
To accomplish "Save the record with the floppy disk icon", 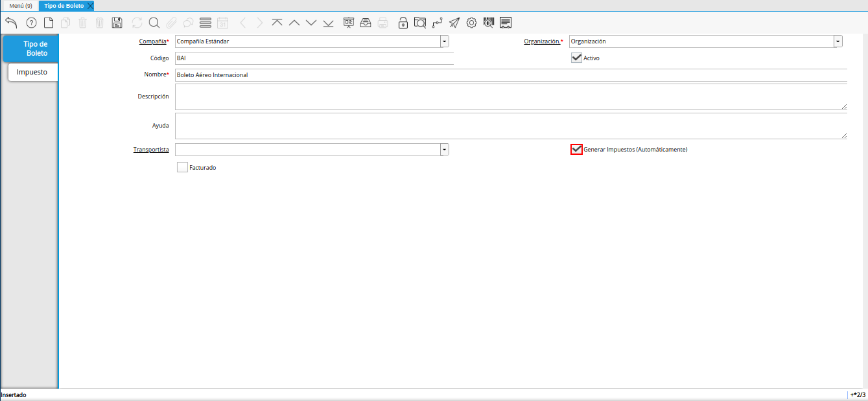I will [117, 23].
